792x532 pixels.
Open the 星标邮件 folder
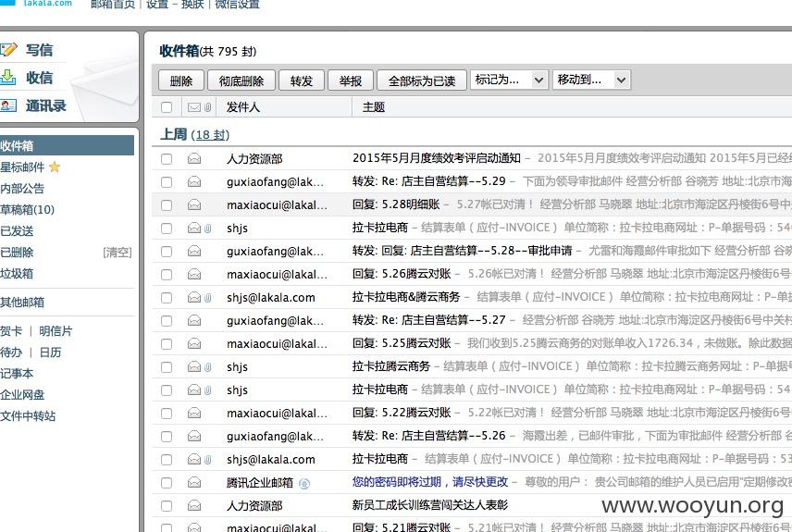(22, 167)
